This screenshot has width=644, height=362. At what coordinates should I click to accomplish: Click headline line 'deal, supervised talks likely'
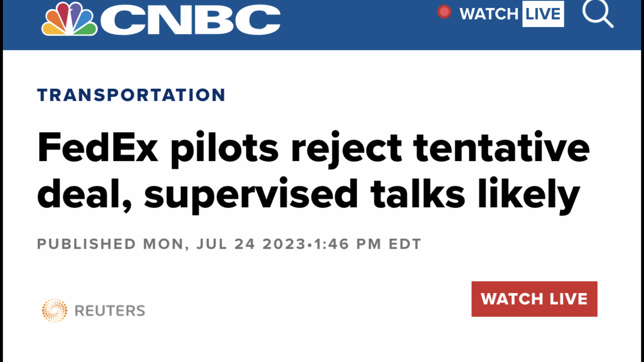[309, 195]
